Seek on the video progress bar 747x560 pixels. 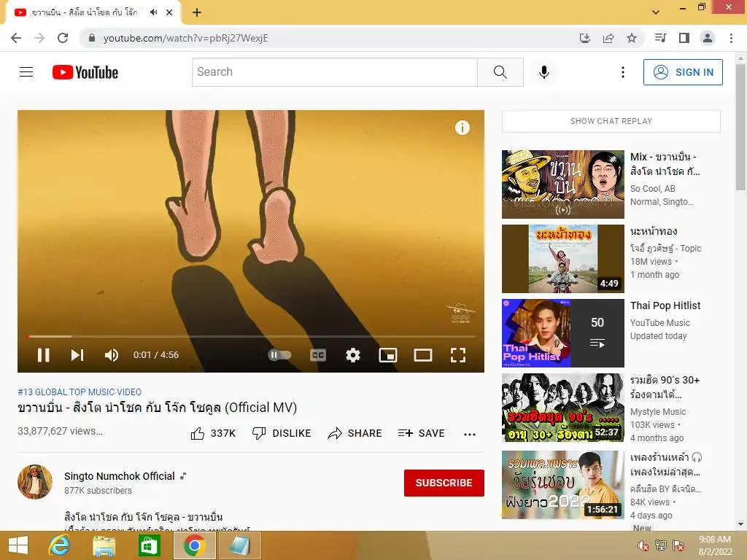[251, 336]
